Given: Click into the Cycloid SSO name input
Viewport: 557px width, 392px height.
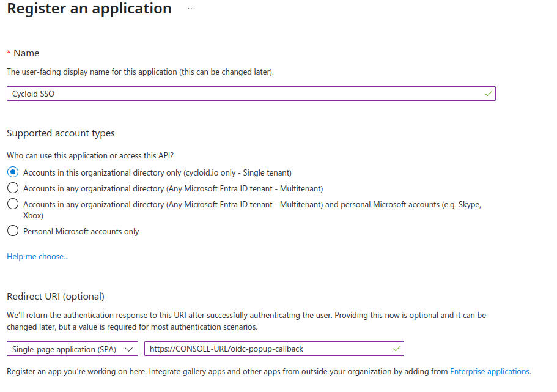Looking at the screenshot, I should (x=245, y=94).
